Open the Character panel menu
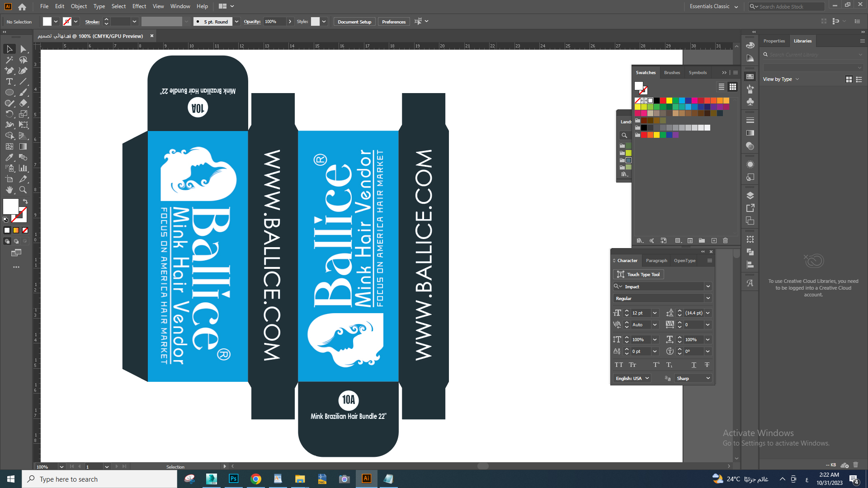 pyautogui.click(x=710, y=260)
